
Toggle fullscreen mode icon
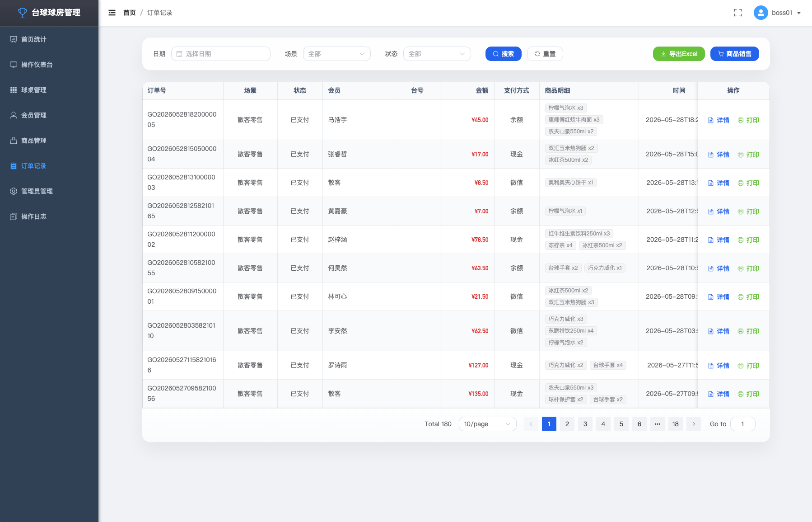click(738, 13)
